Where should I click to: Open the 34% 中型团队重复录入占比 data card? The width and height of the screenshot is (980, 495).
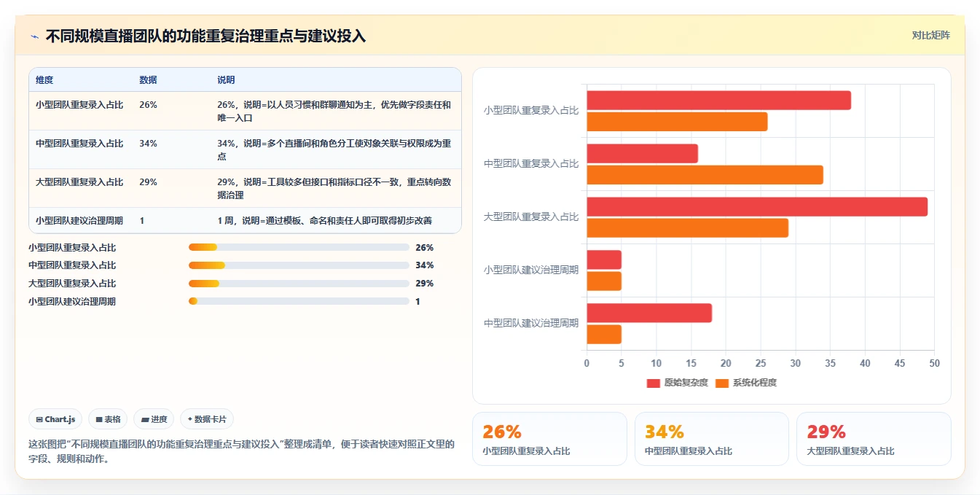click(x=712, y=439)
